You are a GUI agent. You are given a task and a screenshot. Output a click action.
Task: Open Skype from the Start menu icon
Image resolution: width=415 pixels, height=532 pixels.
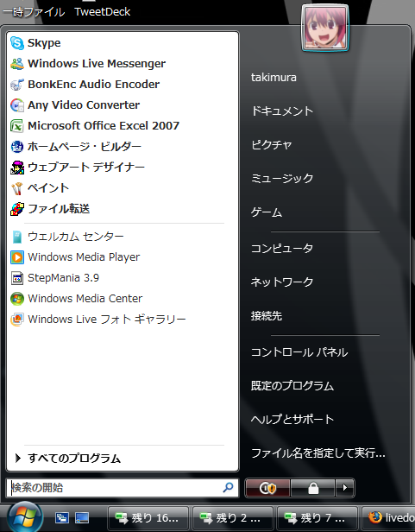[x=17, y=43]
